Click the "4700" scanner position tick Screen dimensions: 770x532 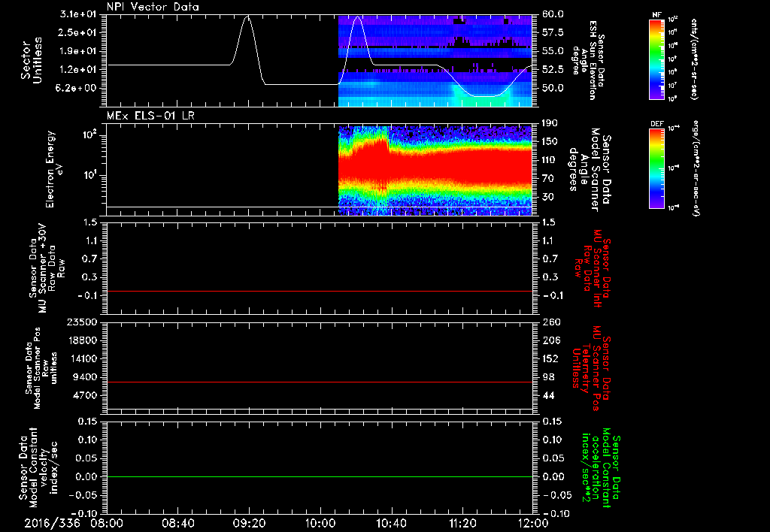coord(84,395)
